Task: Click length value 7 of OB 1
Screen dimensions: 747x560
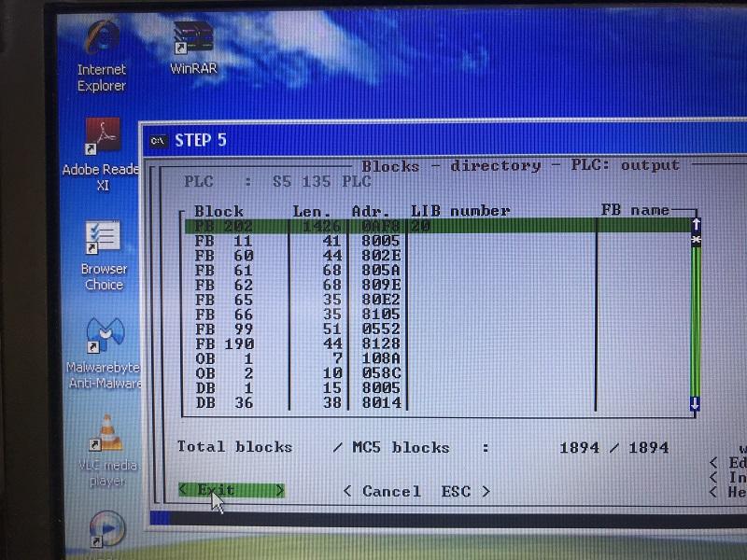Action: pyautogui.click(x=337, y=358)
